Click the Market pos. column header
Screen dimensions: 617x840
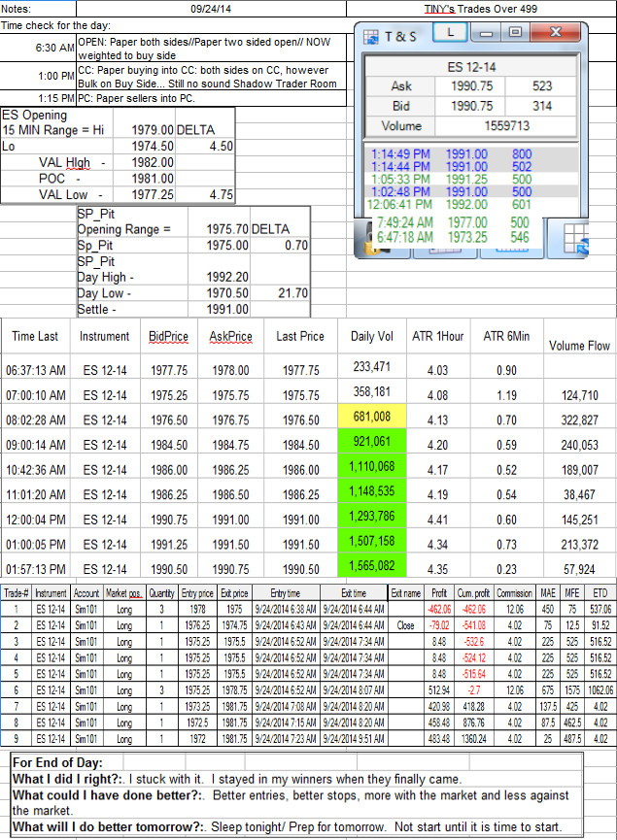(x=123, y=593)
